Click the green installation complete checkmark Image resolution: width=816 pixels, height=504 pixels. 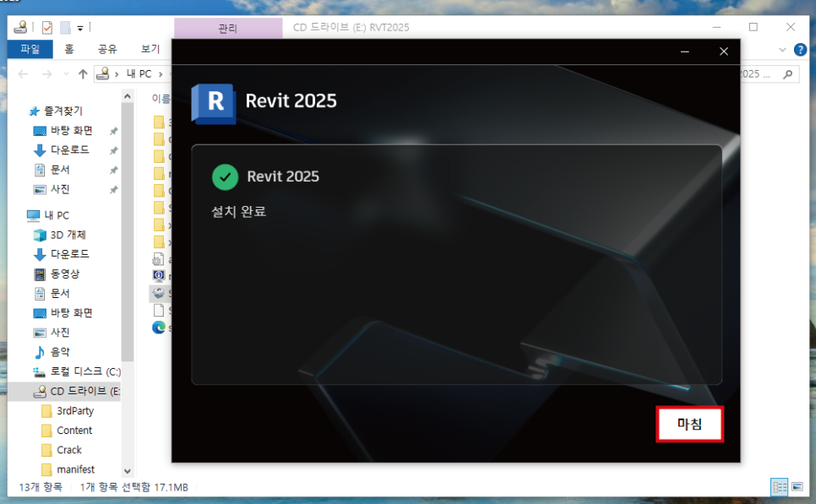225,176
